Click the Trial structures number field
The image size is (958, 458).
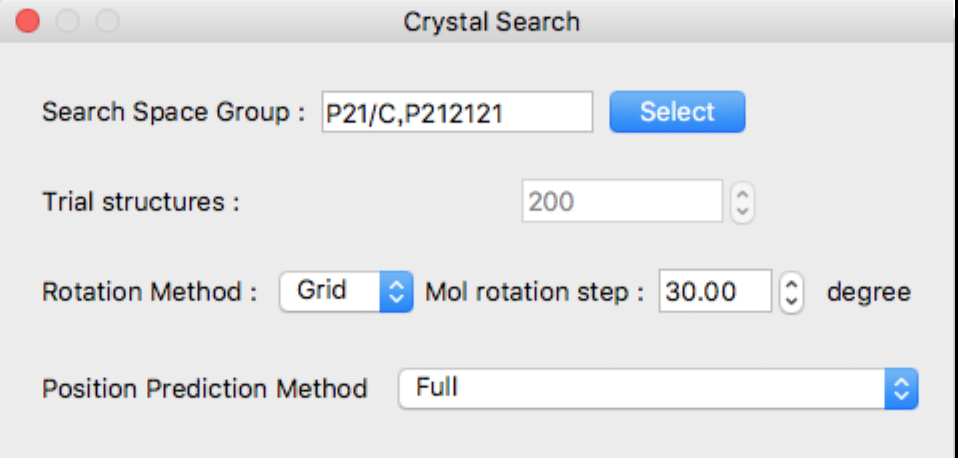click(x=622, y=201)
